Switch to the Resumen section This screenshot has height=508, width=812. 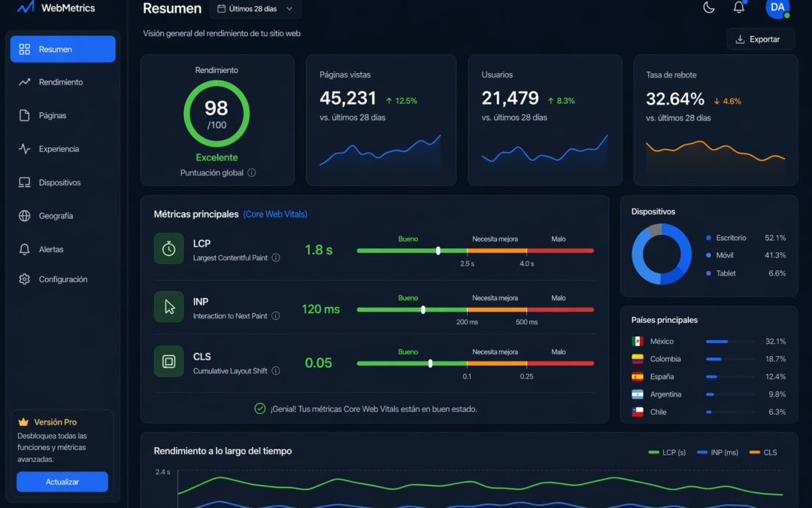[62, 48]
